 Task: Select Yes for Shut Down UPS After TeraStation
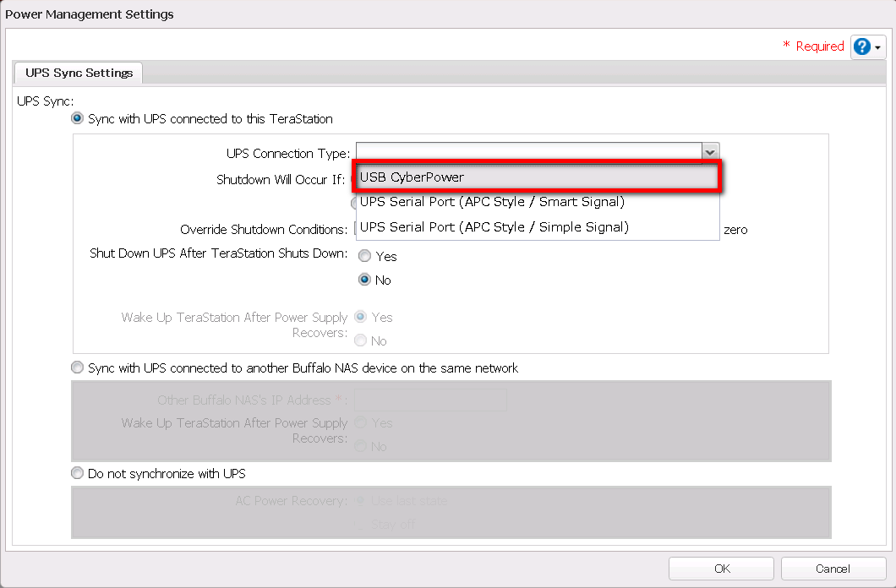pos(364,256)
